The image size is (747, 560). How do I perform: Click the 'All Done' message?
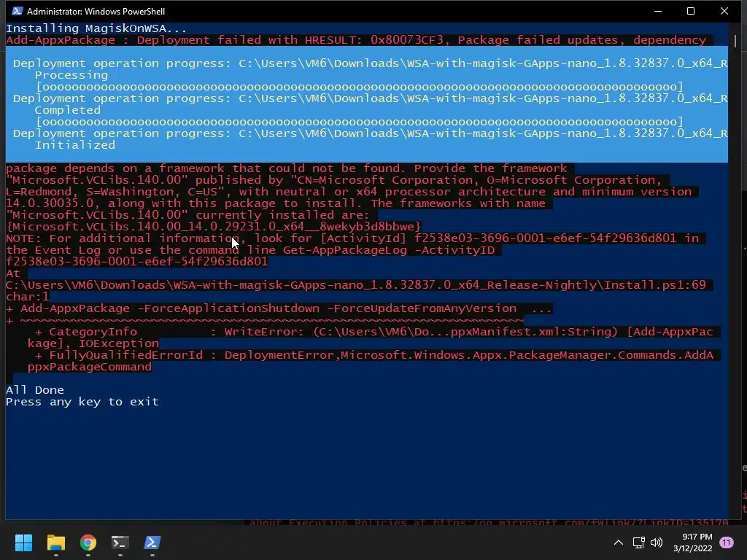35,390
